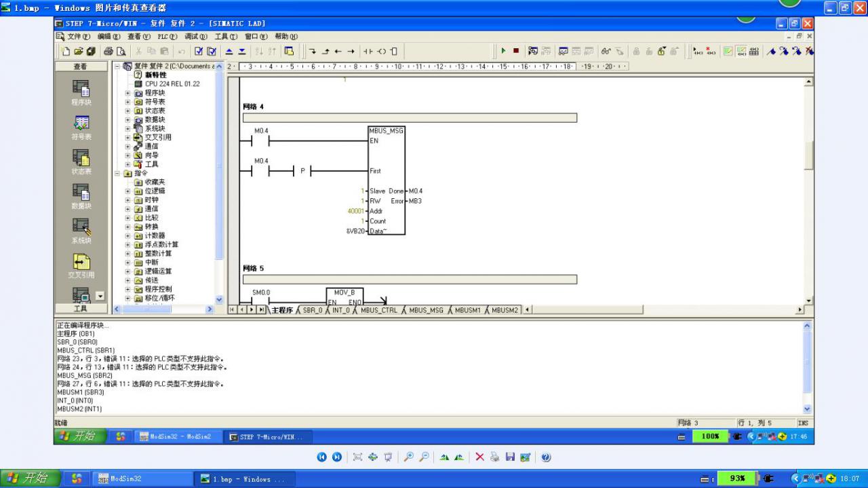868x488 pixels.
Task: Click the '网络 27' error line in output
Action: click(140, 383)
